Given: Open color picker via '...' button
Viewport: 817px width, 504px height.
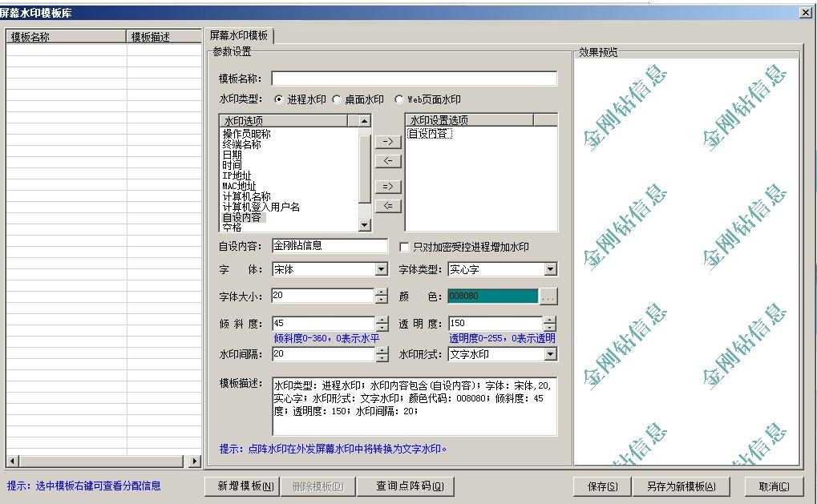Looking at the screenshot, I should pos(548,296).
